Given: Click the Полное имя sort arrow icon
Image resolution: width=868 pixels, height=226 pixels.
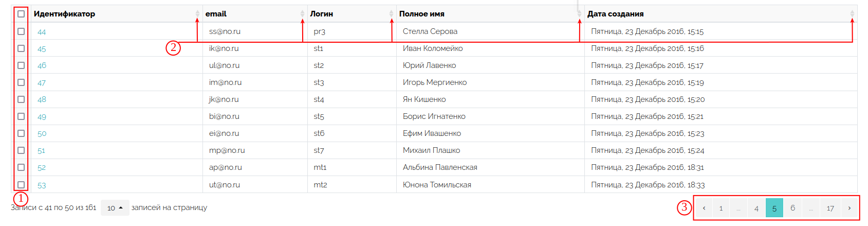Looking at the screenshot, I should [579, 14].
